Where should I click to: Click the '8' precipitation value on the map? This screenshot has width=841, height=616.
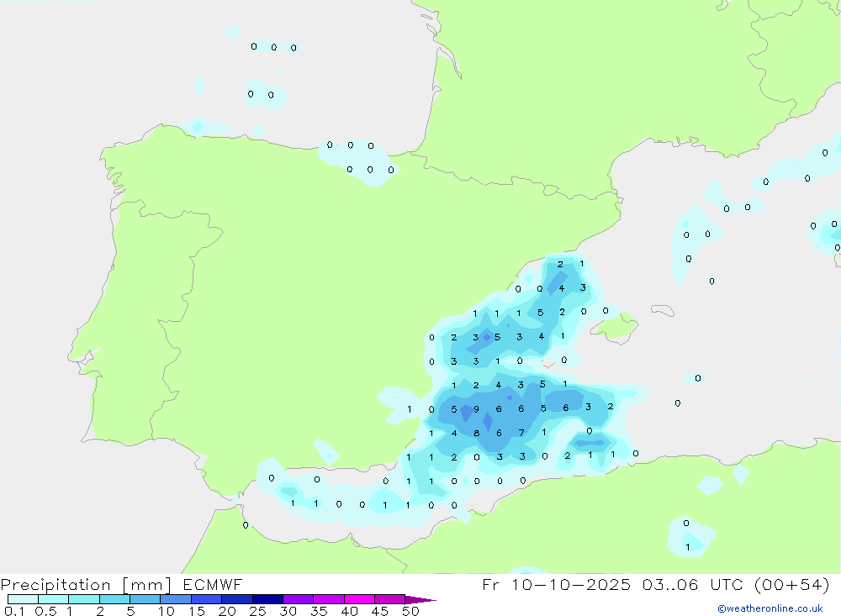[476, 433]
